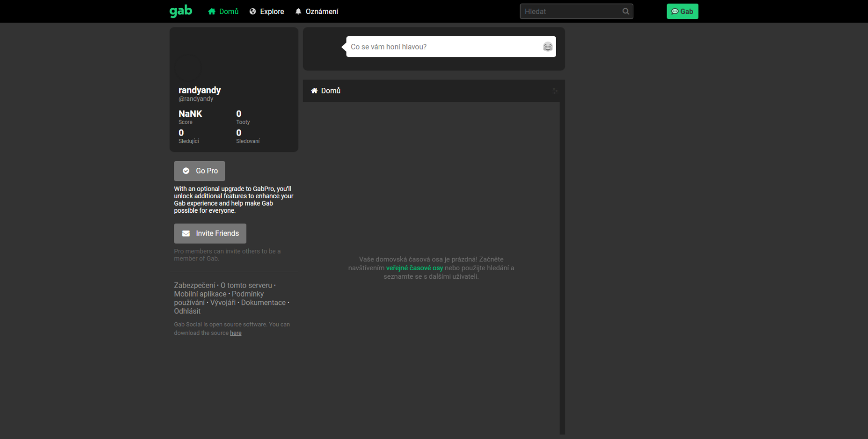Click the Go Pro button
The image size is (868, 439).
(x=200, y=171)
